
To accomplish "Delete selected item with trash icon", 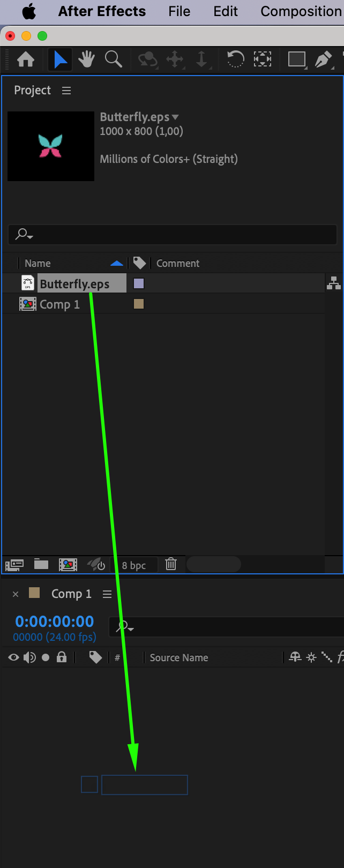I will tap(171, 564).
